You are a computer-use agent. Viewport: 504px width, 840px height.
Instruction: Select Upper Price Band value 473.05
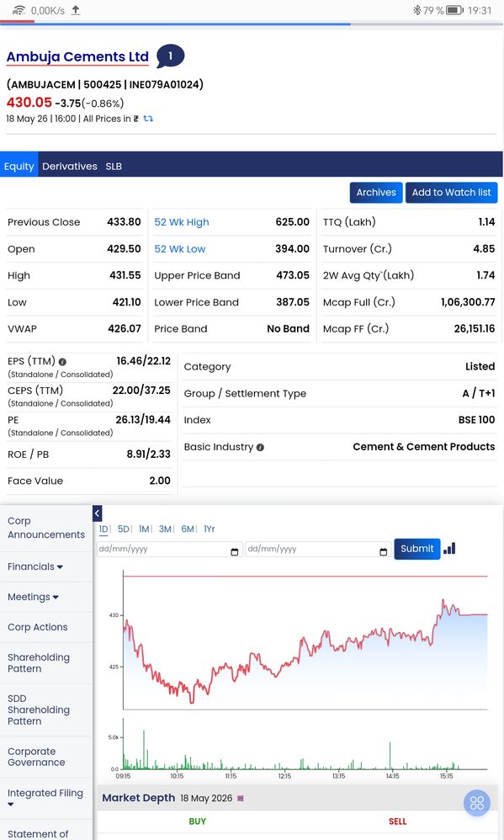point(293,275)
